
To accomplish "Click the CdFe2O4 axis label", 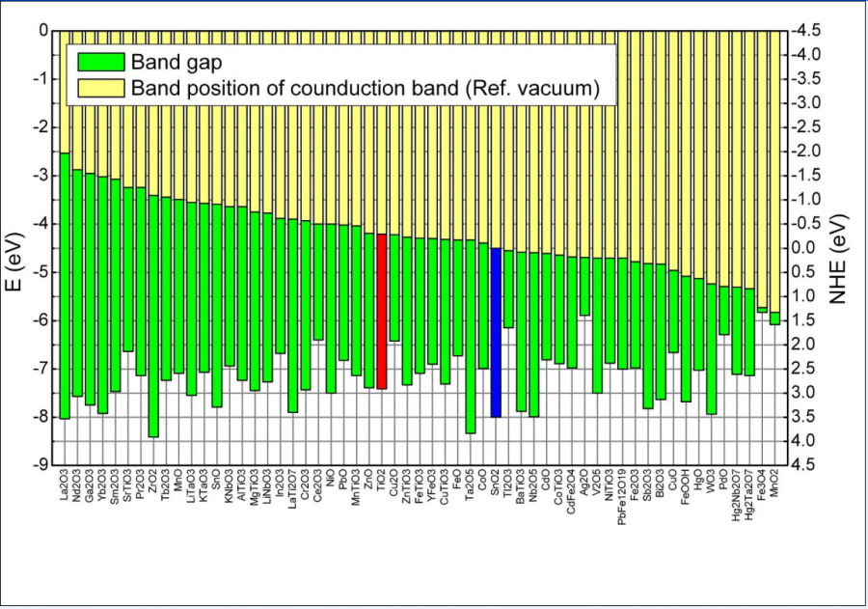I will pos(572,491).
